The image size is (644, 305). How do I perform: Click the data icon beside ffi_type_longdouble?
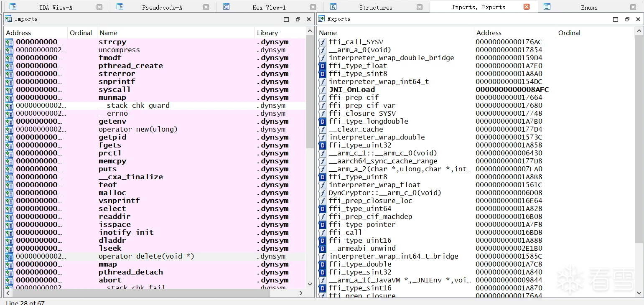(322, 122)
